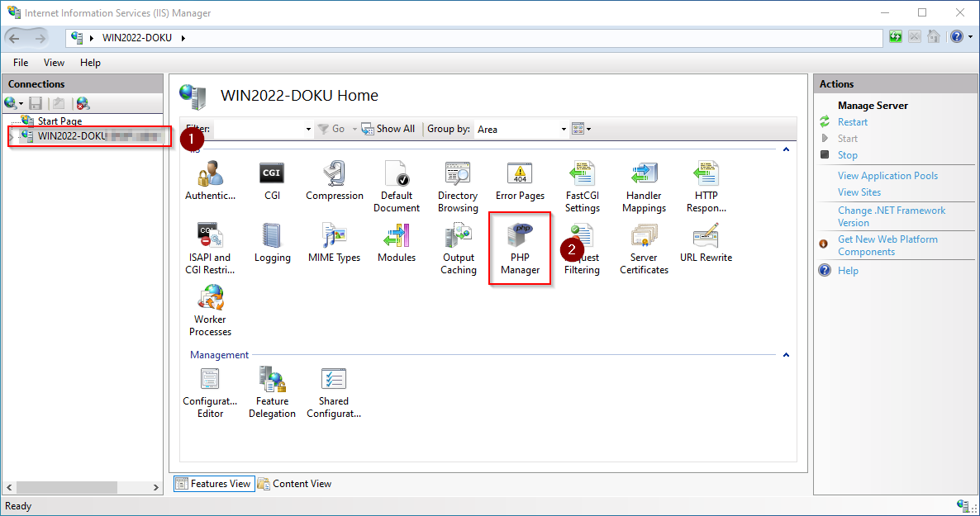Open MIME Types feature
The height and width of the screenshot is (516, 980).
(x=335, y=243)
